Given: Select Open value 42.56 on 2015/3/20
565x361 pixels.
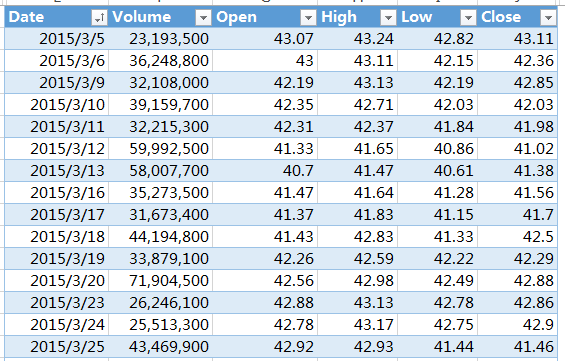Looking at the screenshot, I should [x=265, y=280].
